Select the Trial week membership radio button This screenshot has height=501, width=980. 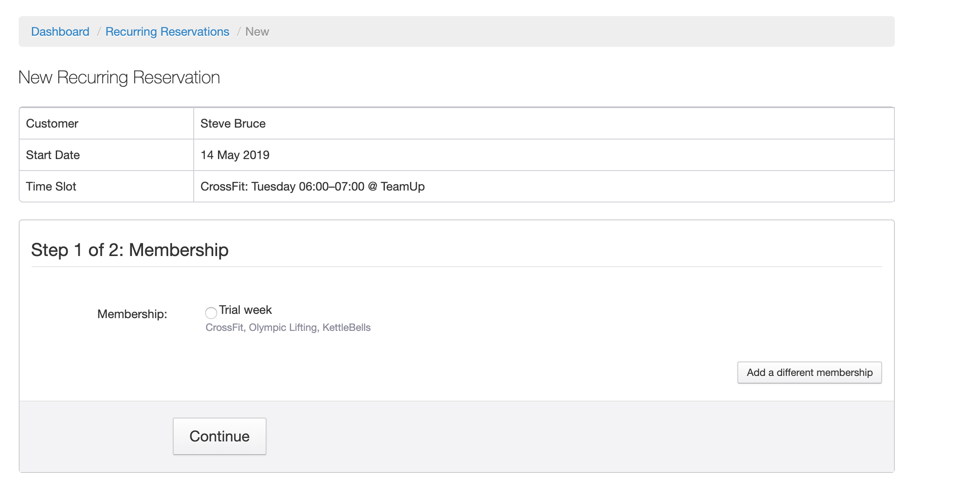pos(211,313)
